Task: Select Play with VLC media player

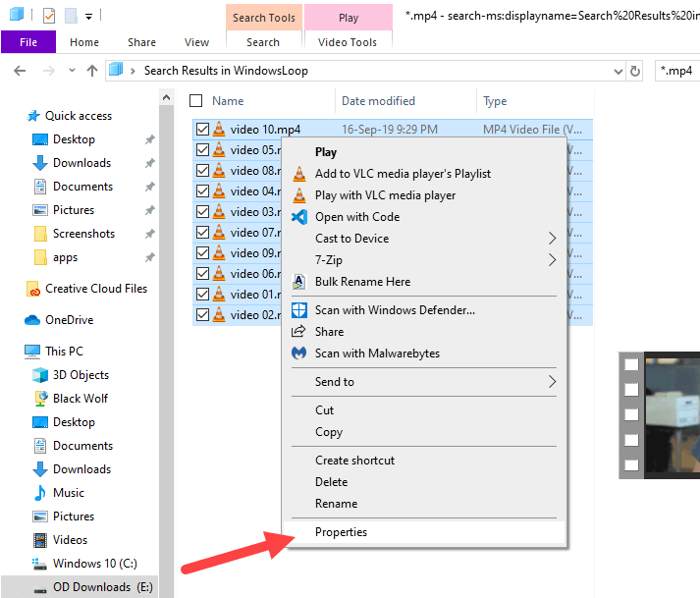Action: tap(424, 195)
